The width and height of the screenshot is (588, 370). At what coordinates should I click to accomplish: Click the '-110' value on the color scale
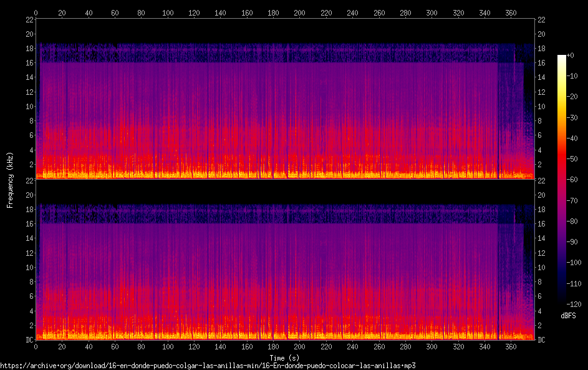[x=574, y=284]
